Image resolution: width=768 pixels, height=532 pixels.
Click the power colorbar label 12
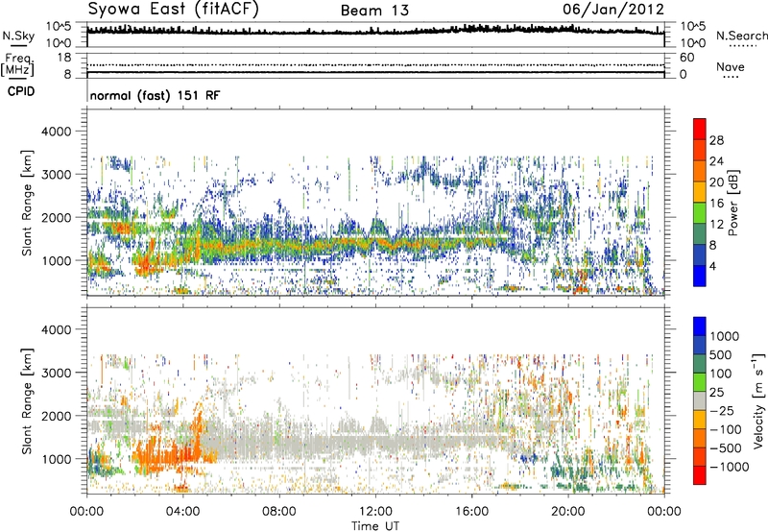716,225
